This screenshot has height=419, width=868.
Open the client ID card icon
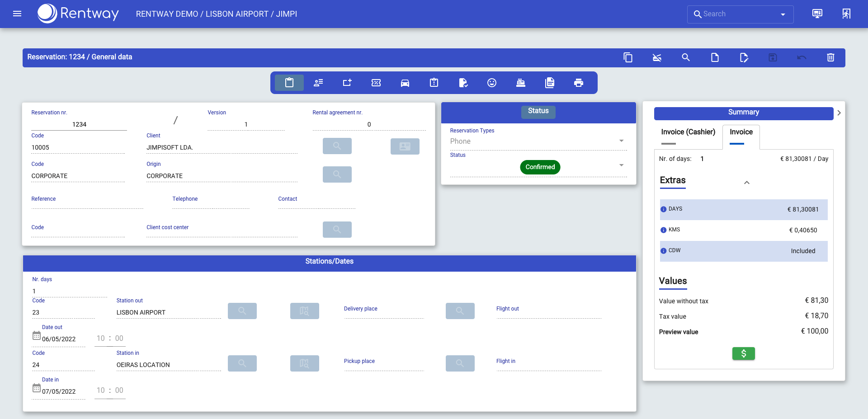click(x=405, y=146)
